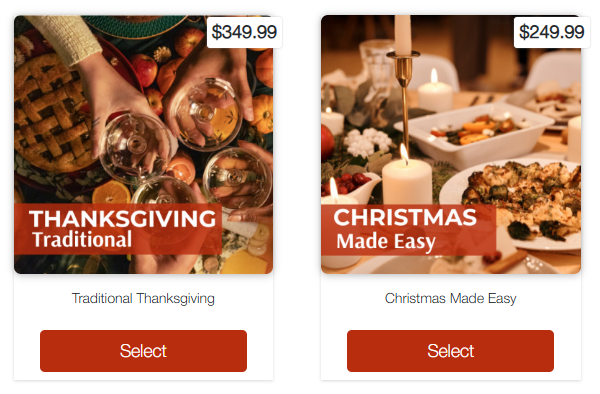Click the orange slice in Thanksgiving photo
The image size is (600, 394).
pyautogui.click(x=111, y=192)
